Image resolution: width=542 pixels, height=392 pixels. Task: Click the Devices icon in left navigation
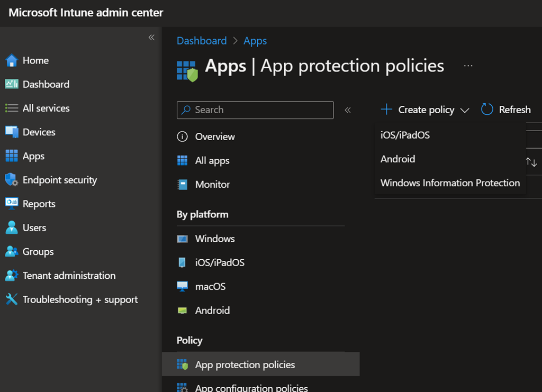12,132
